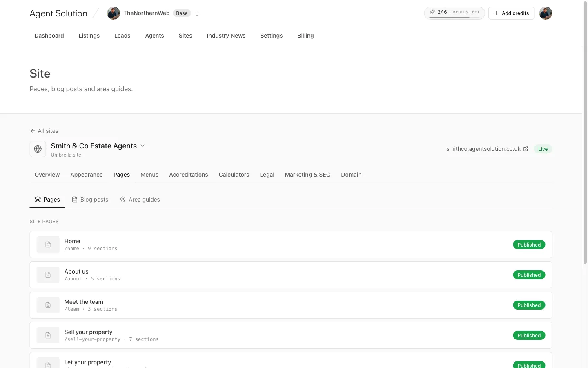Open the Sell your property page title
588x368 pixels.
pyautogui.click(x=88, y=332)
